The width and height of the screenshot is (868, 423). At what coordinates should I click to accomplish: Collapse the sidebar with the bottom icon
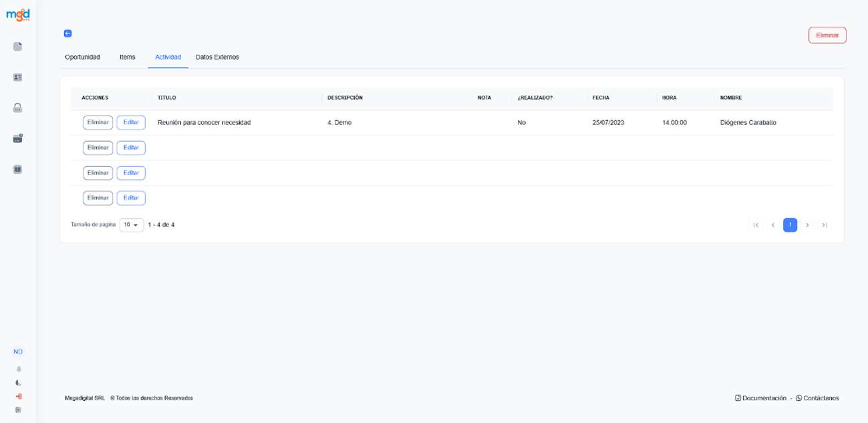(19, 410)
